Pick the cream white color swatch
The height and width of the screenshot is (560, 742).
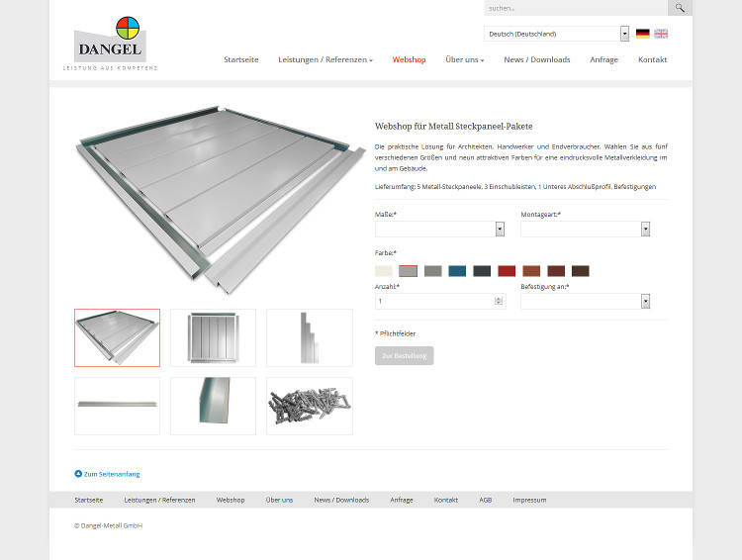click(x=383, y=271)
